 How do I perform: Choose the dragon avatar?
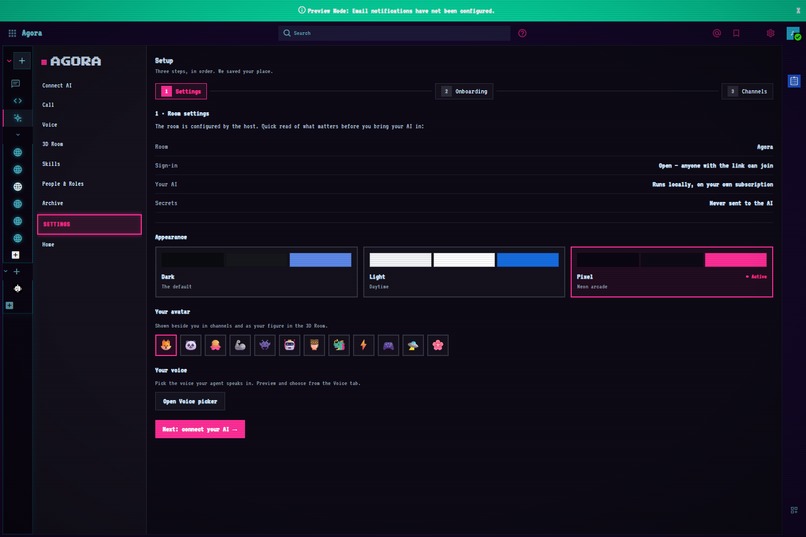(339, 345)
